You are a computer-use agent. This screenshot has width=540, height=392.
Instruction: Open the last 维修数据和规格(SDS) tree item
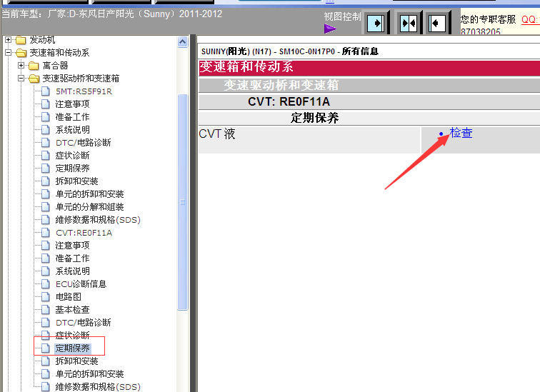tap(98, 387)
